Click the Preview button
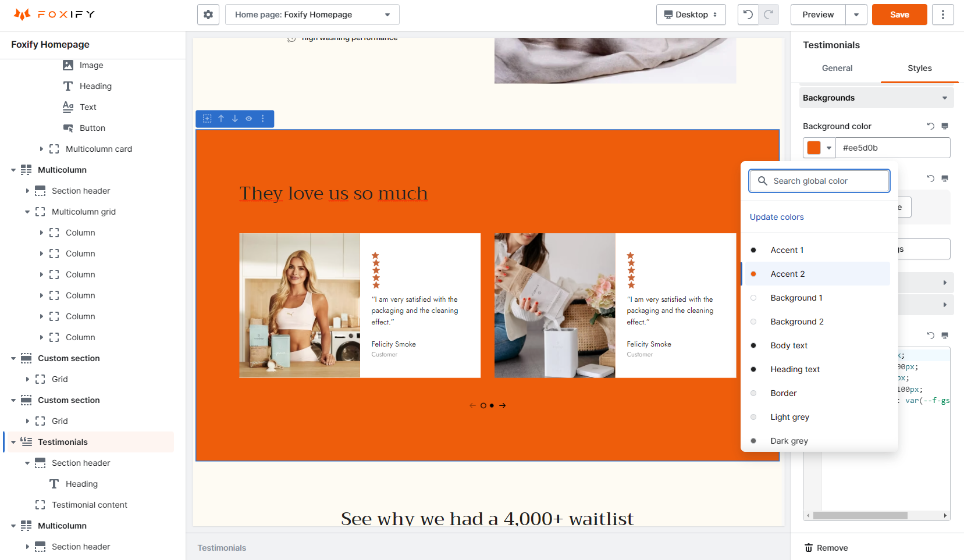Viewport: 964px width, 560px height. coord(818,15)
